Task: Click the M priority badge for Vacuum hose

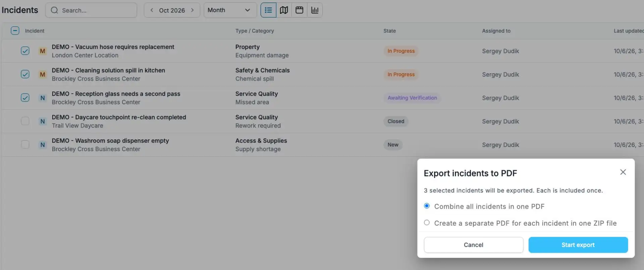Action: coord(42,51)
